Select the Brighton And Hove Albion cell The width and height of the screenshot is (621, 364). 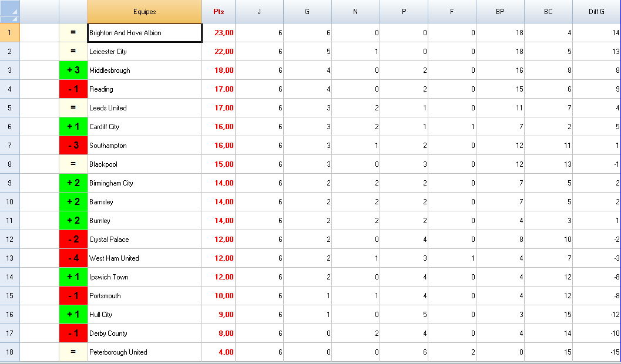click(x=145, y=33)
